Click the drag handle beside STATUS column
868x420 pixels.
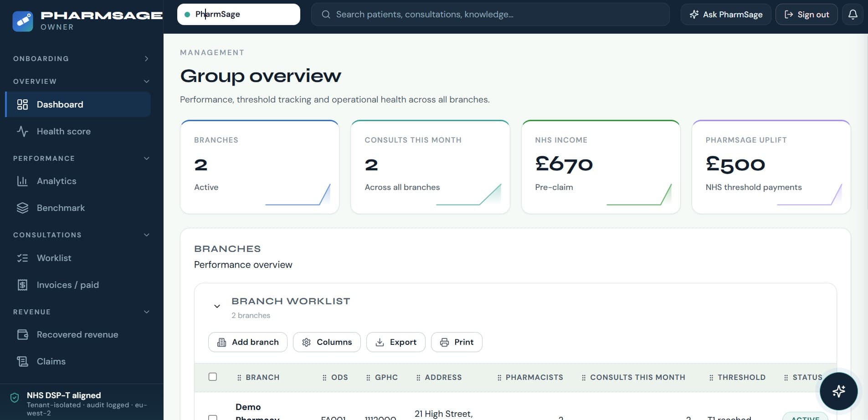pos(786,378)
